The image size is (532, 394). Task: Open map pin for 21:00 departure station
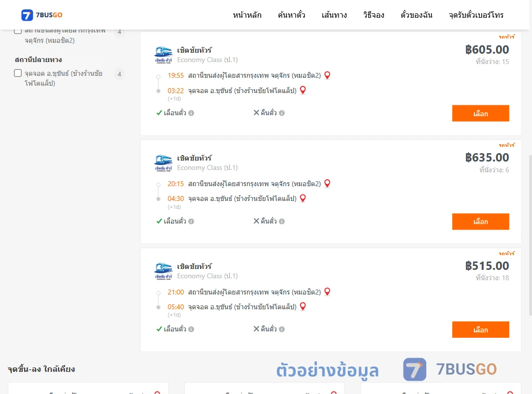coord(327,292)
